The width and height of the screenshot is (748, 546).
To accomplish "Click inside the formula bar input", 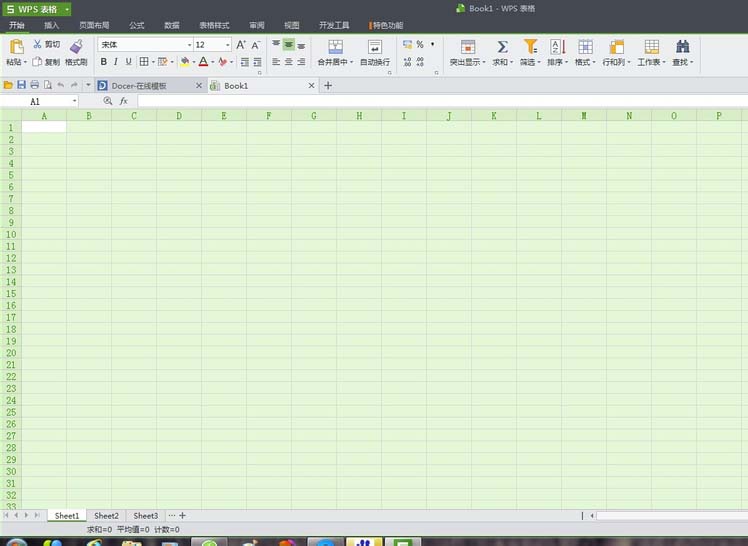I will coord(442,101).
